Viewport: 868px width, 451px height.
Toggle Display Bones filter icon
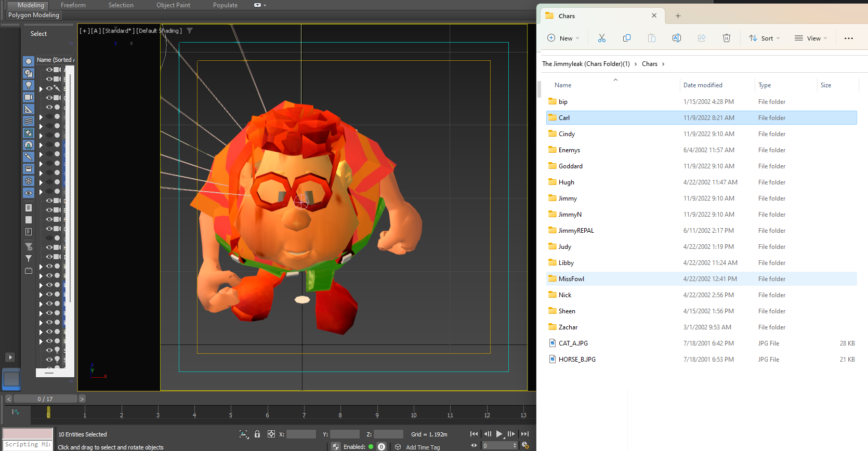coord(29,157)
